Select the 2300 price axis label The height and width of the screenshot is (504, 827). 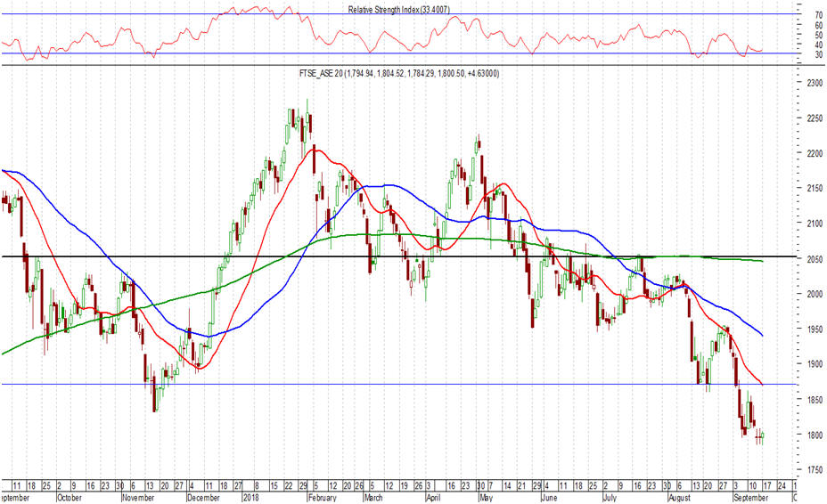pyautogui.click(x=813, y=83)
